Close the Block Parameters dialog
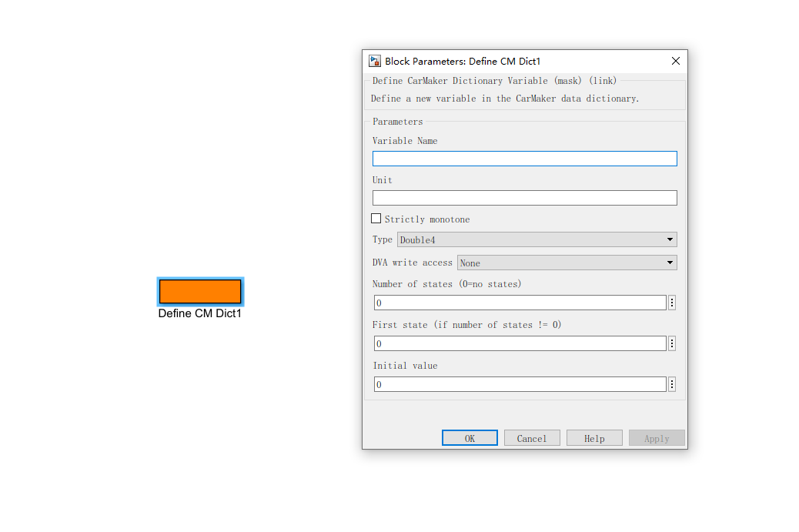The height and width of the screenshot is (532, 799). [x=676, y=61]
